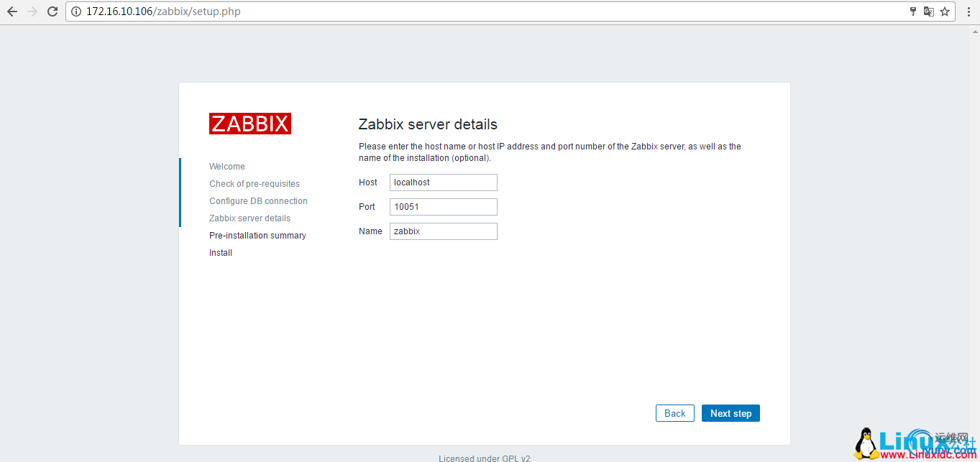Click the Name input field
The image size is (980, 462).
point(444,231)
